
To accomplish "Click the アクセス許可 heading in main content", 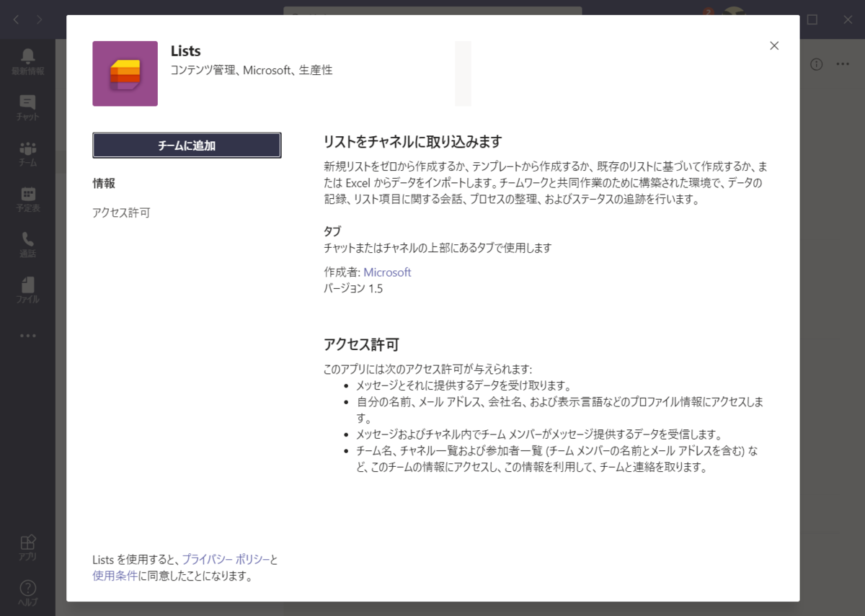I will coord(361,344).
